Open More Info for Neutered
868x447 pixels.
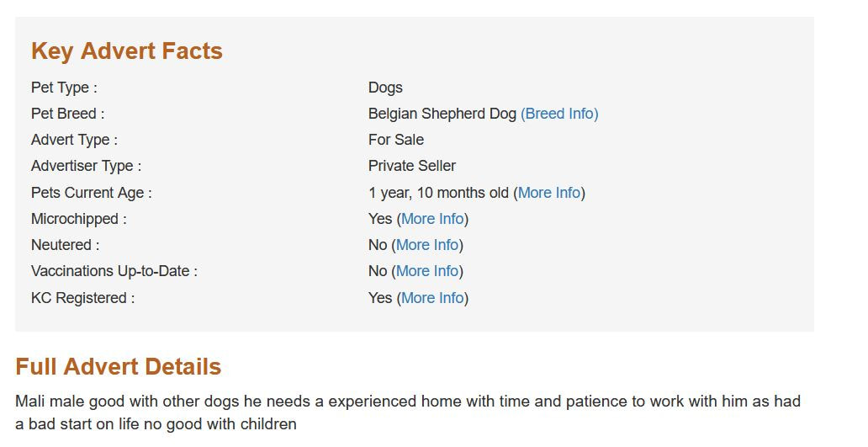pyautogui.click(x=427, y=245)
